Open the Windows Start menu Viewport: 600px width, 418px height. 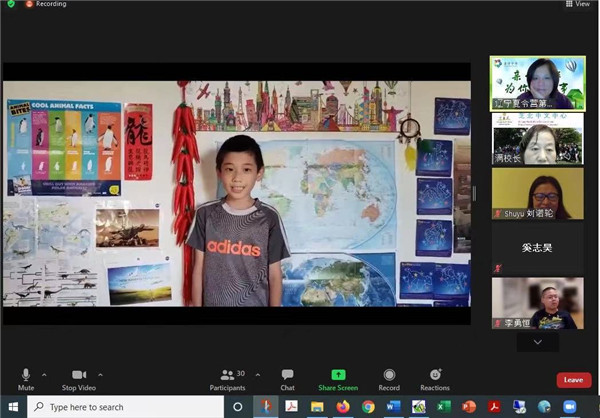(x=12, y=407)
